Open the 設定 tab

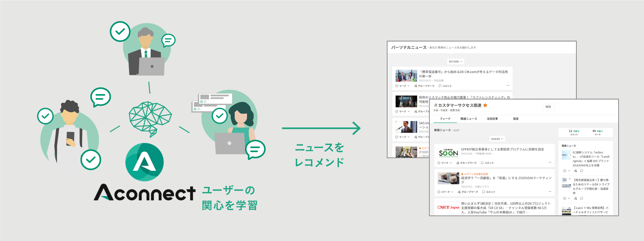(x=516, y=119)
